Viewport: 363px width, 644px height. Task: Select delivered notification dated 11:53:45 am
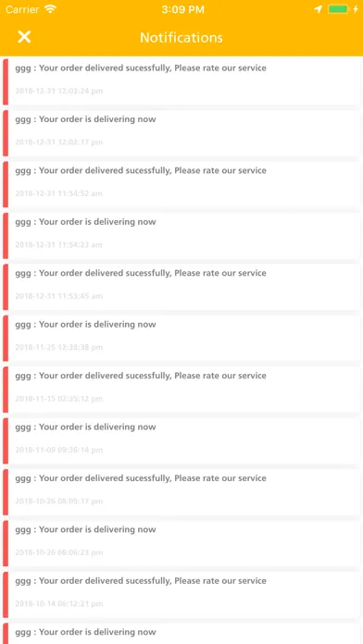pos(181,287)
